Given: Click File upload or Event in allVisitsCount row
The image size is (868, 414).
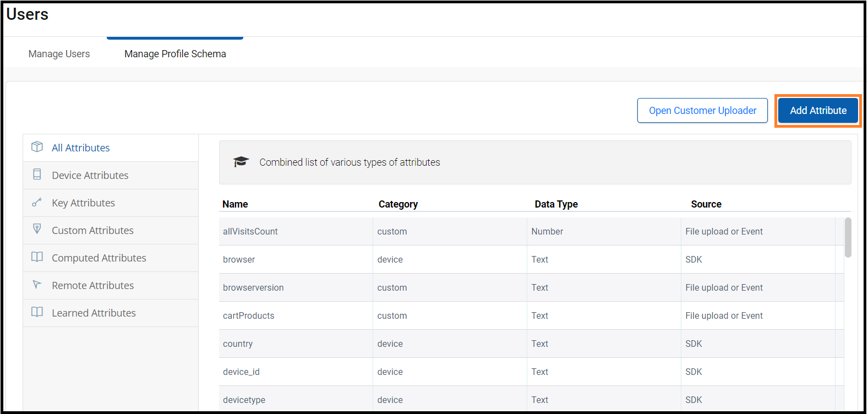Looking at the screenshot, I should (x=724, y=231).
